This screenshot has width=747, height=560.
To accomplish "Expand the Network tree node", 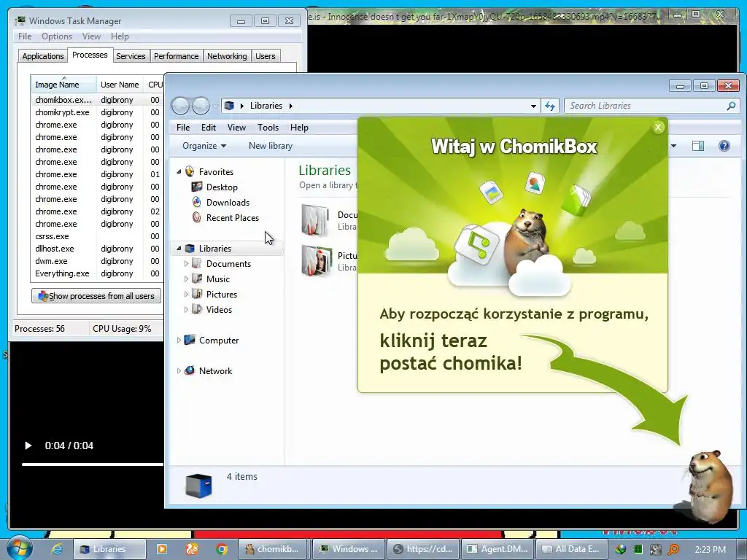I will click(179, 370).
